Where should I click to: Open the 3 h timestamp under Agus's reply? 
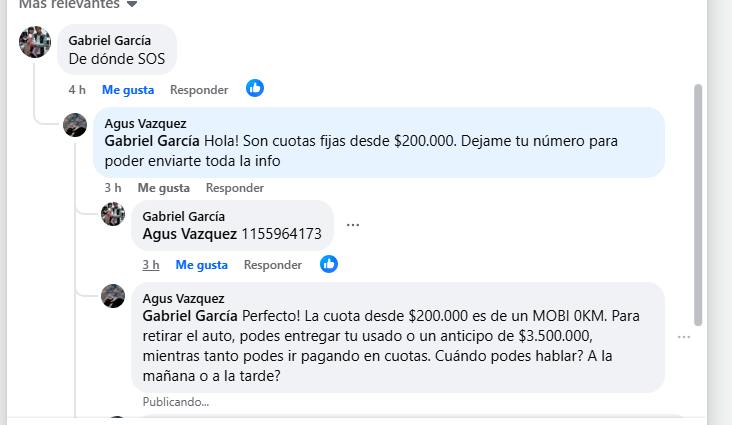pos(113,188)
